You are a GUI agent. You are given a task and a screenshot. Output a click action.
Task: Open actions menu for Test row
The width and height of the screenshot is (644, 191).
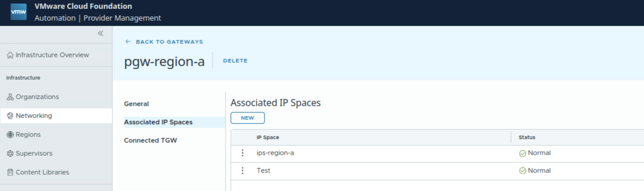(x=242, y=171)
